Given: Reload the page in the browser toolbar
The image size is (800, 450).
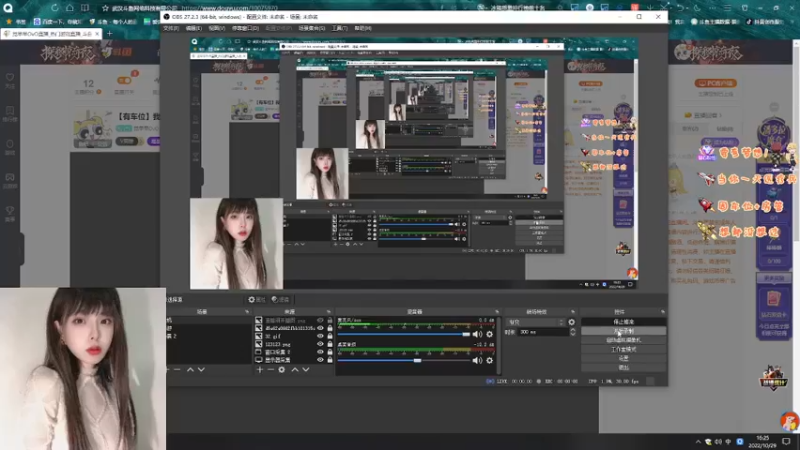Looking at the screenshot, I should [x=54, y=8].
